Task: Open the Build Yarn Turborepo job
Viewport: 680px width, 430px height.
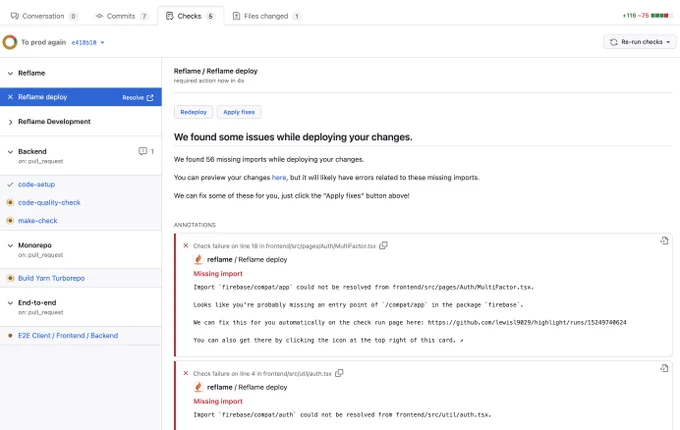Action: point(51,278)
